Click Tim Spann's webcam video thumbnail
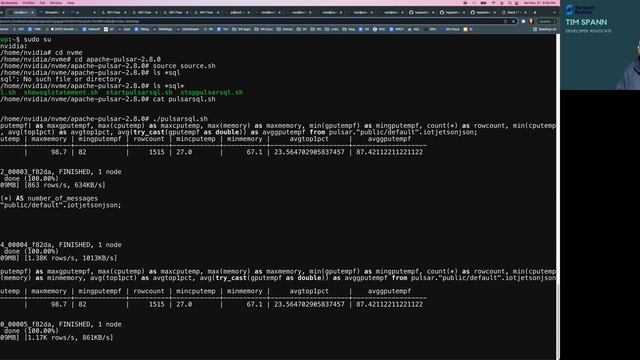Image resolution: width=640 pixels, height=360 pixels. (600, 45)
